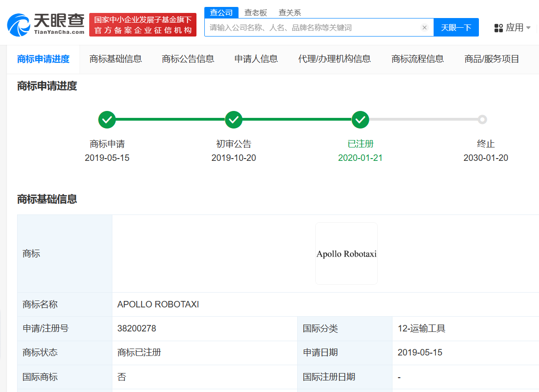The width and height of the screenshot is (539, 392).
Task: Switch to the 查关系 search tab
Action: coord(289,12)
